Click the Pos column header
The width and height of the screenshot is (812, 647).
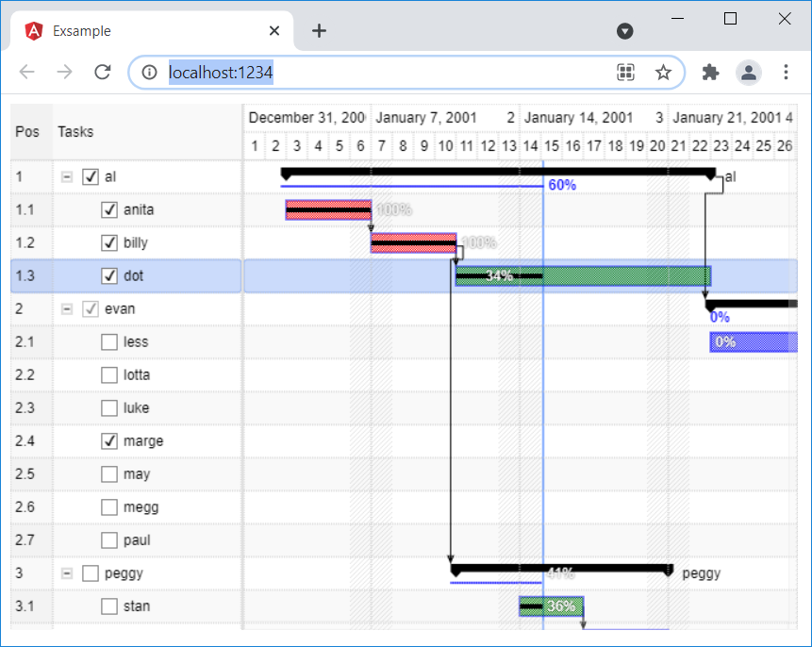pyautogui.click(x=28, y=132)
